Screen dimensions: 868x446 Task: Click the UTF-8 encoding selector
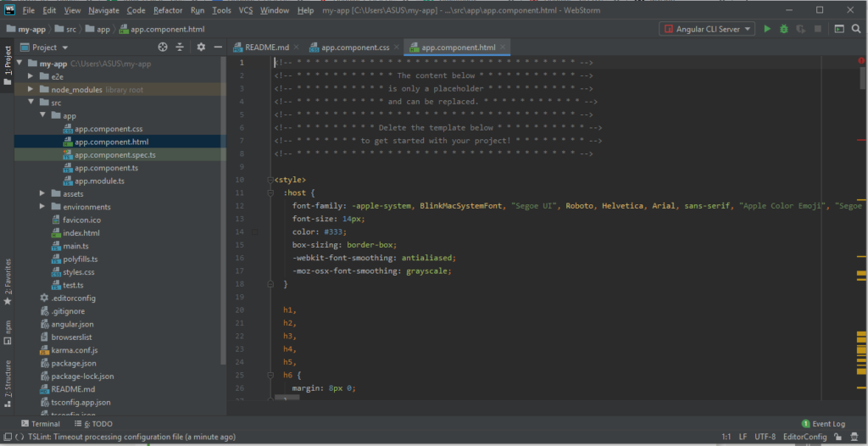(x=765, y=436)
